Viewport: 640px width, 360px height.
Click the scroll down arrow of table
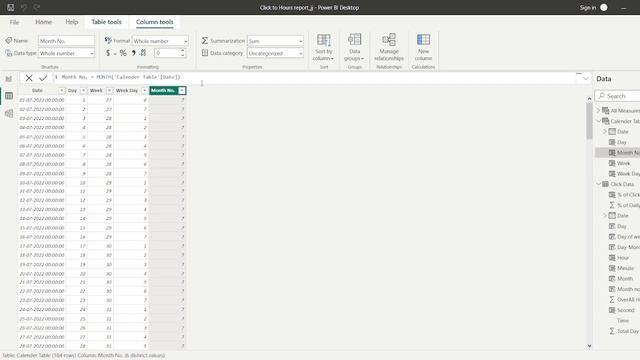click(x=589, y=346)
